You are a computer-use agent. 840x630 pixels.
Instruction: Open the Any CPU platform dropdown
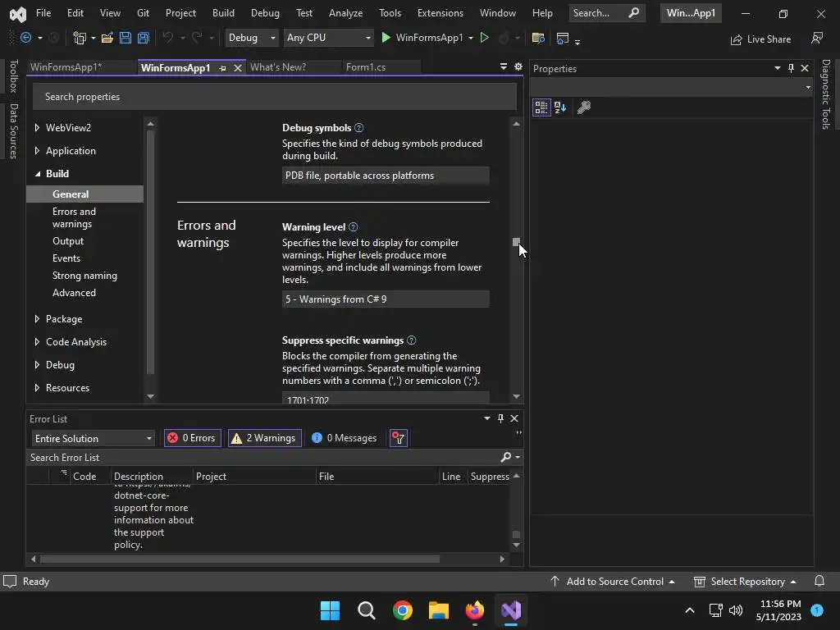(x=328, y=38)
